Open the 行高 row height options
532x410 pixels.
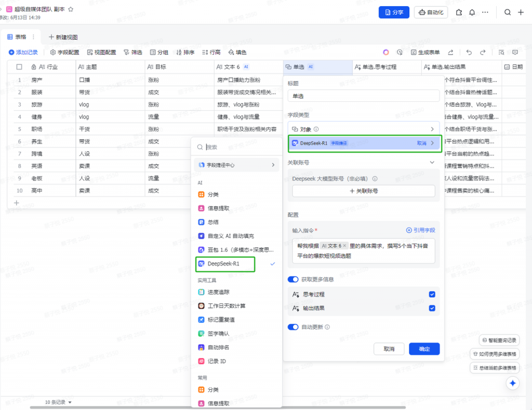point(211,52)
